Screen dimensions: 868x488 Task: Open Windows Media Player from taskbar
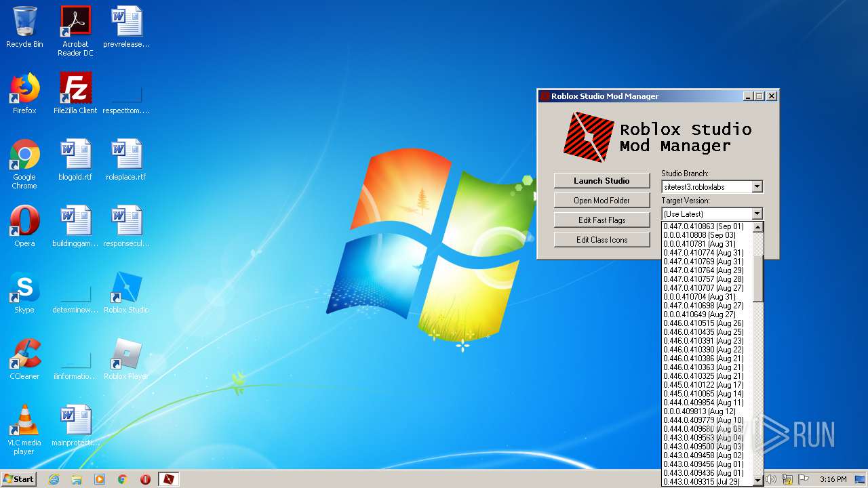[100, 479]
